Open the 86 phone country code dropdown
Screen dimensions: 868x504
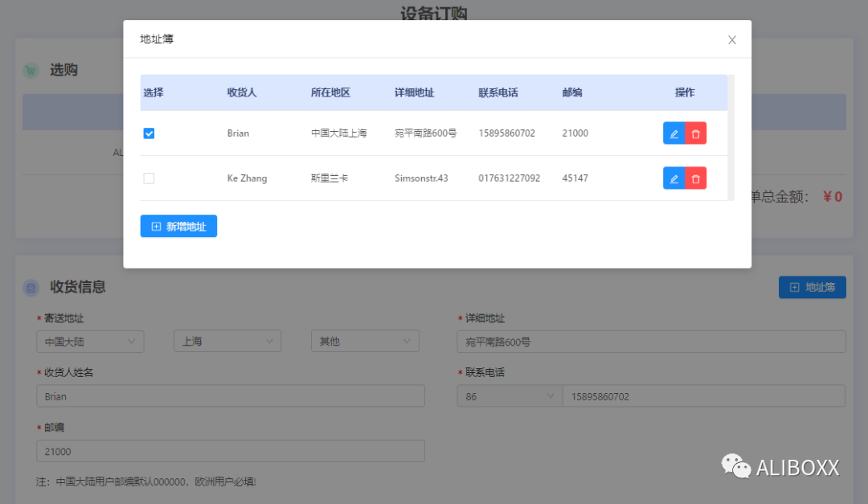(509, 396)
